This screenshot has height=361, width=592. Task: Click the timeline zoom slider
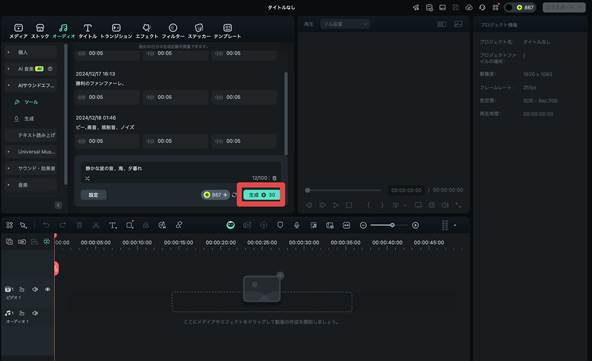pyautogui.click(x=389, y=225)
